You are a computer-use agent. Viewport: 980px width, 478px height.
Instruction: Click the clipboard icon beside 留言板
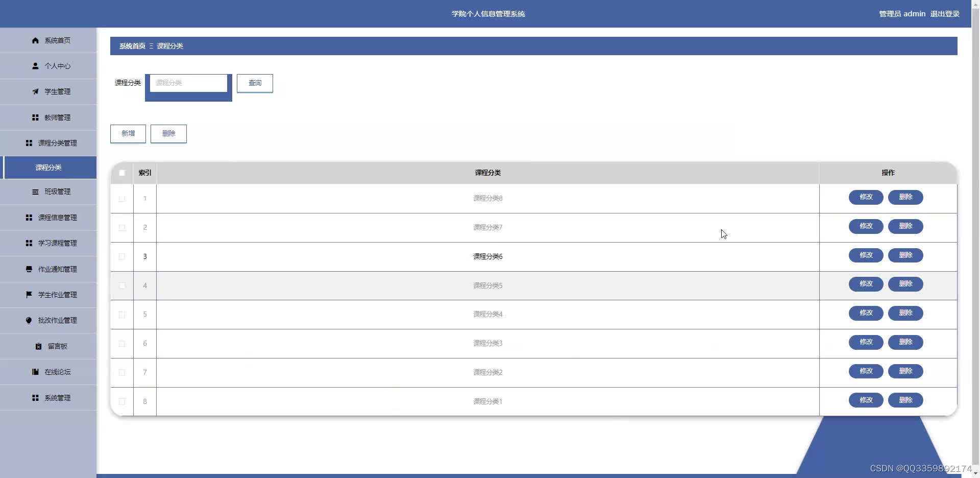click(x=38, y=346)
